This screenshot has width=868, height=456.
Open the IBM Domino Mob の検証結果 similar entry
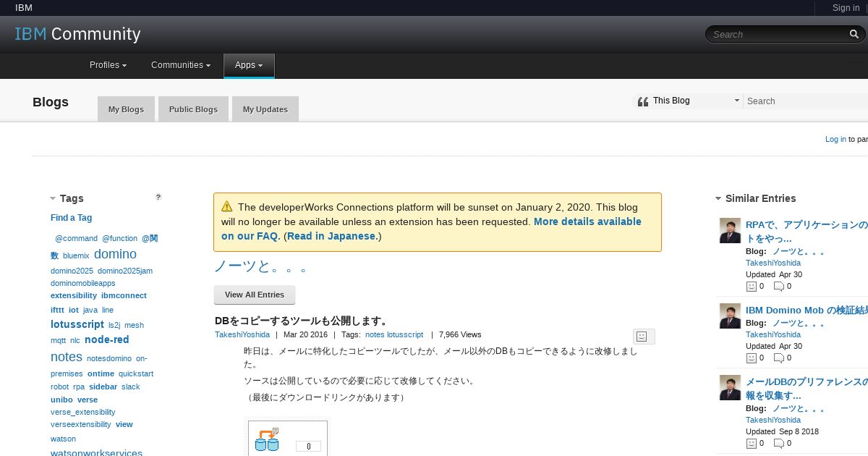(x=807, y=310)
